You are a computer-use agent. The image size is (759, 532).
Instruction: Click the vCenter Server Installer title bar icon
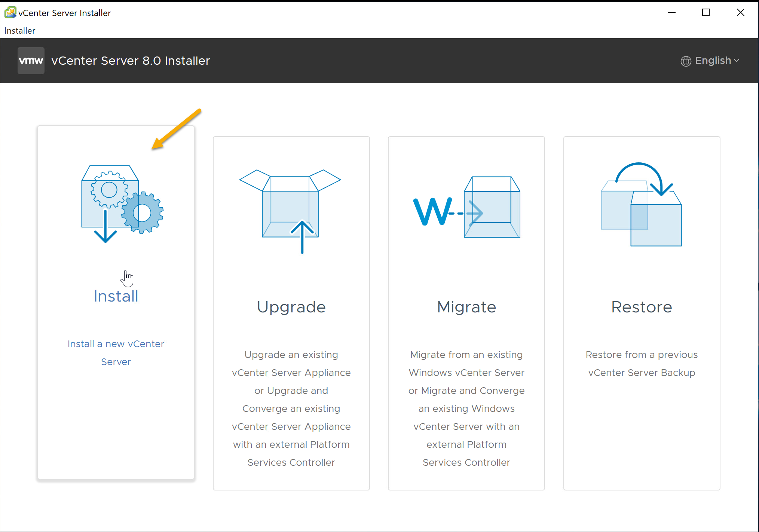10,13
